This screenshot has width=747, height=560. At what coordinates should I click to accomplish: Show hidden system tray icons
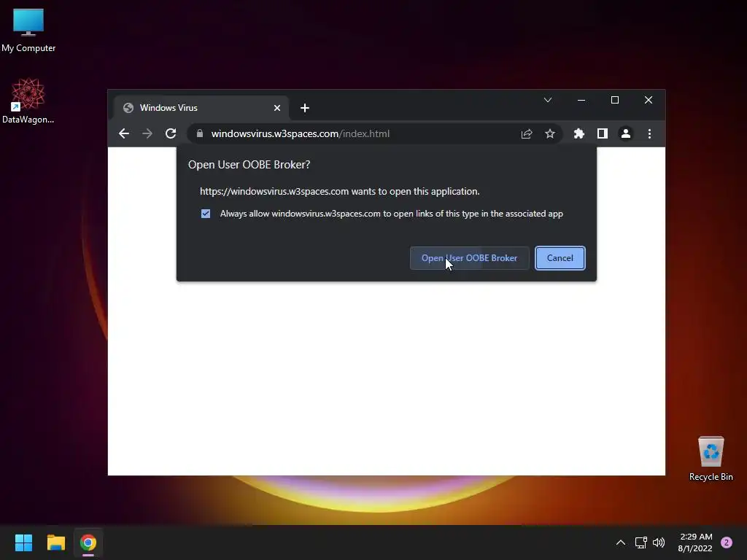tap(621, 542)
